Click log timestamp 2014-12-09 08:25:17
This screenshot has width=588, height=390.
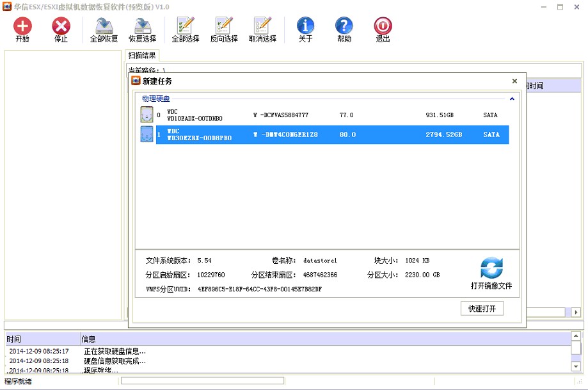click(39, 352)
